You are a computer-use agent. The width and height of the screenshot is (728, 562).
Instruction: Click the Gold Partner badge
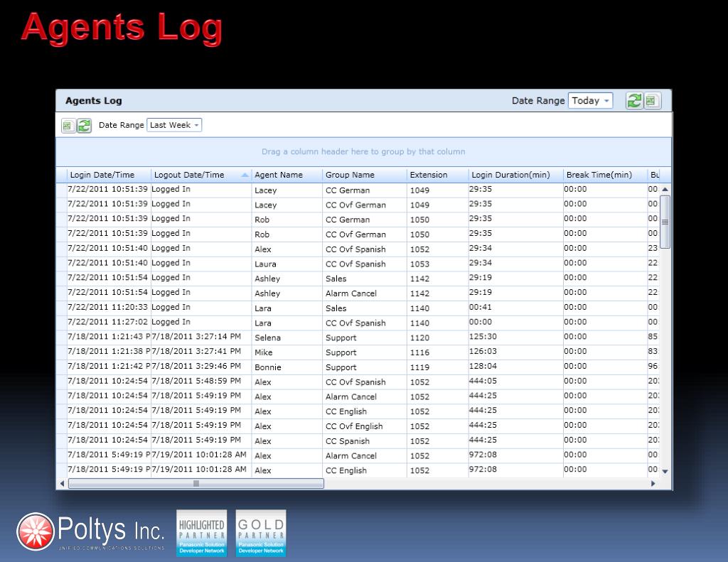pos(261,534)
